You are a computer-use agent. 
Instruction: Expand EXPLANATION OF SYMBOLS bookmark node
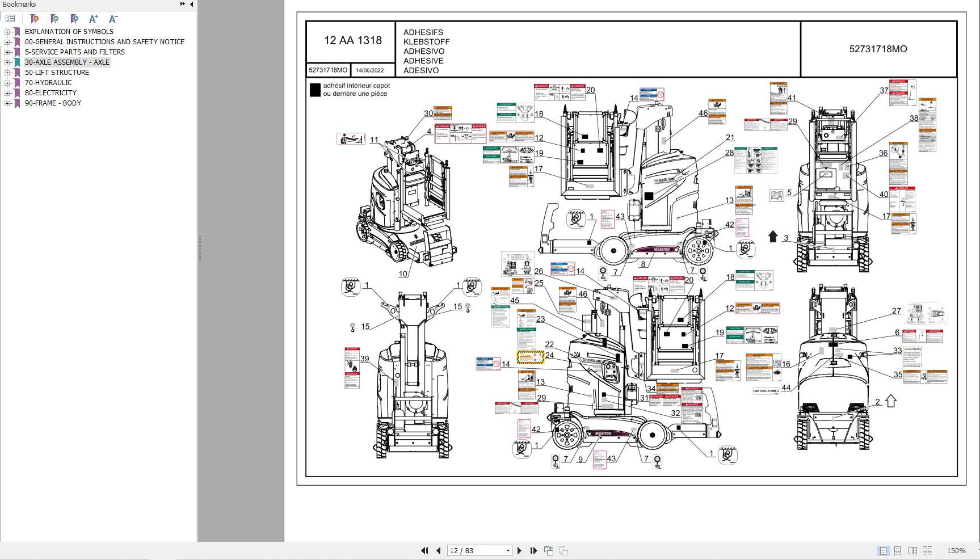click(7, 32)
